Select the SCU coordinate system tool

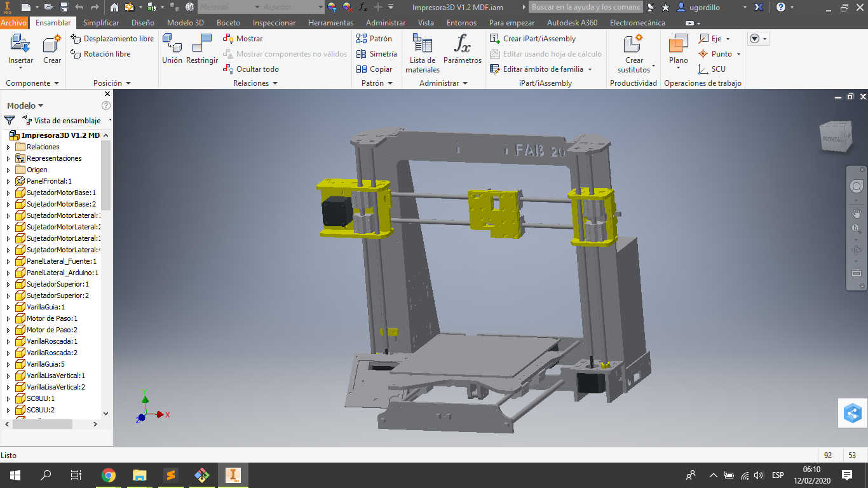(x=712, y=69)
